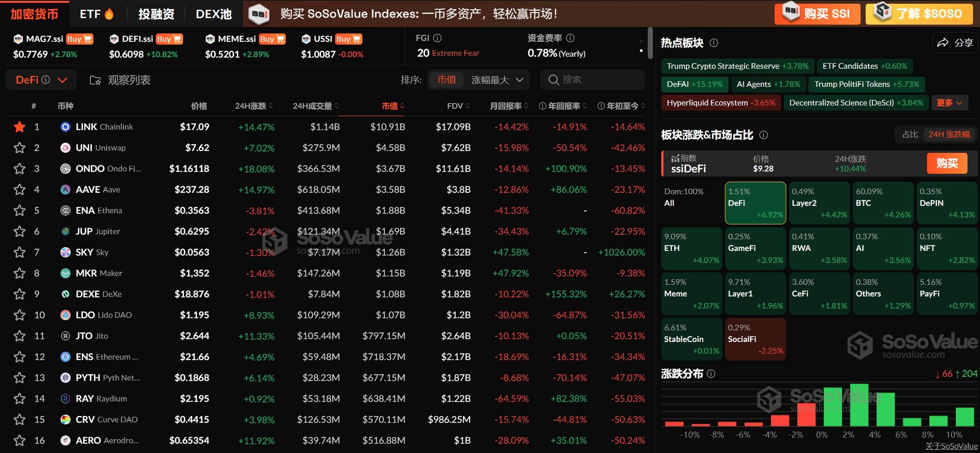Open the 涨跌分布 info icon
This screenshot has height=453, width=980.
[711, 374]
